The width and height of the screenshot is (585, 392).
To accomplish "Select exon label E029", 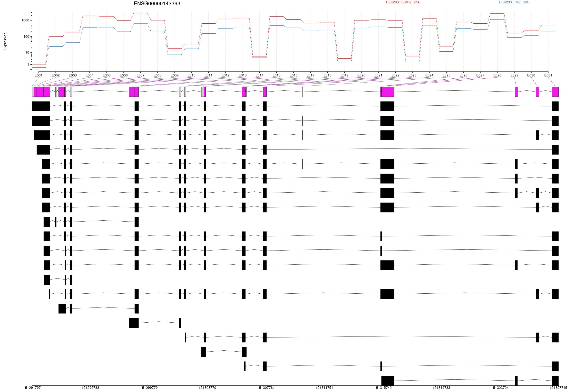I will tap(514, 75).
